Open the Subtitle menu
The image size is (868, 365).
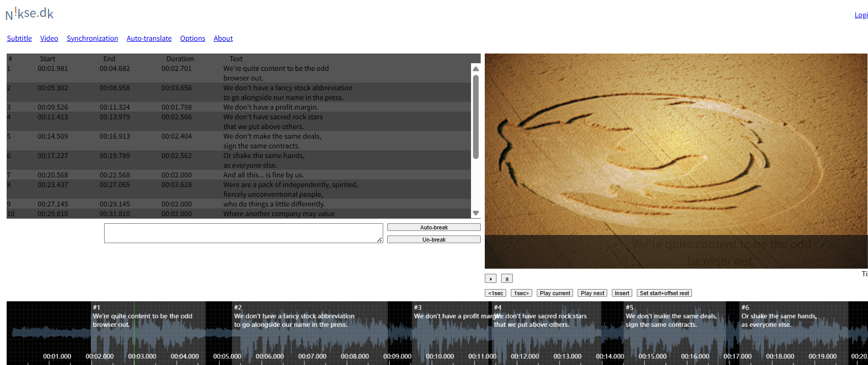[x=19, y=38]
